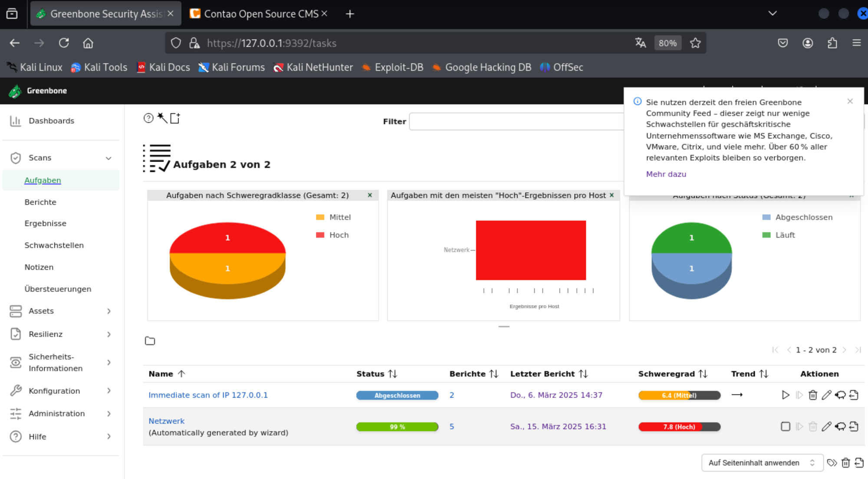This screenshot has height=479, width=868.
Task: Click the new task icon beside wizard
Action: (x=175, y=118)
